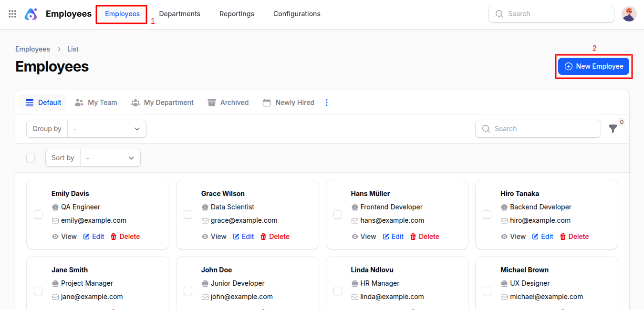Click View eye icon for Hans Müller
This screenshot has height=310, width=644.
355,237
